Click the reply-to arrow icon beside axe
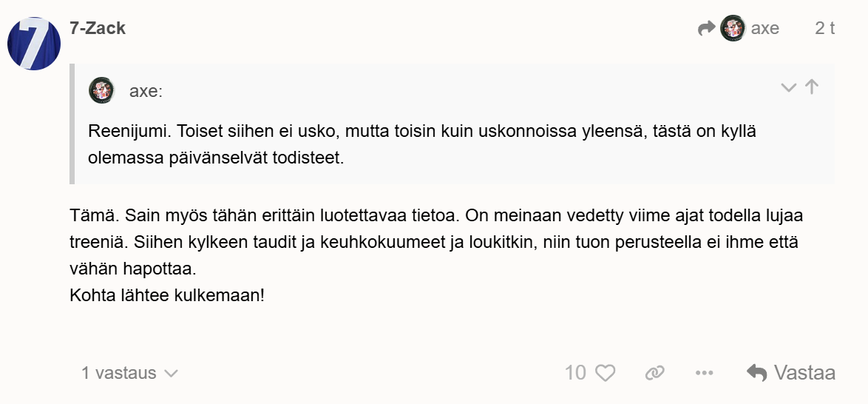Viewport: 868px width, 404px height. [x=707, y=29]
